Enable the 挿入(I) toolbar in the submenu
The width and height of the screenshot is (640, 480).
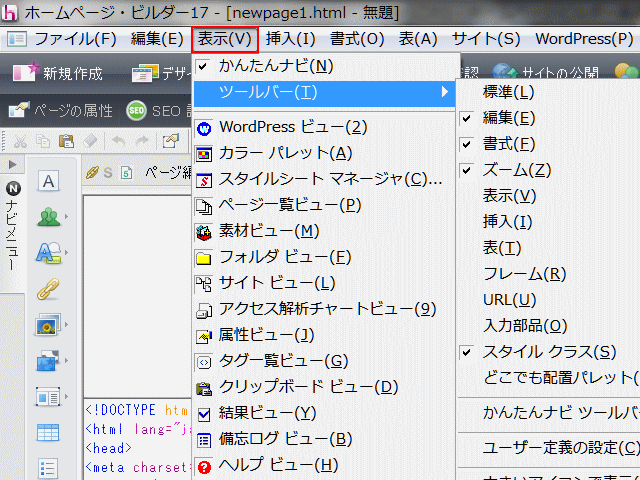click(549, 222)
